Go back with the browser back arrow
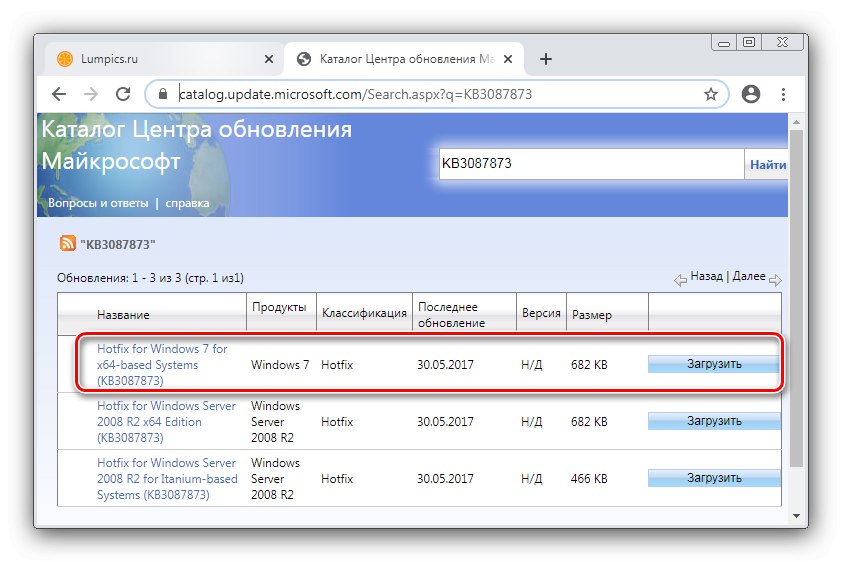Screen dimensions: 842x562 (x=59, y=94)
